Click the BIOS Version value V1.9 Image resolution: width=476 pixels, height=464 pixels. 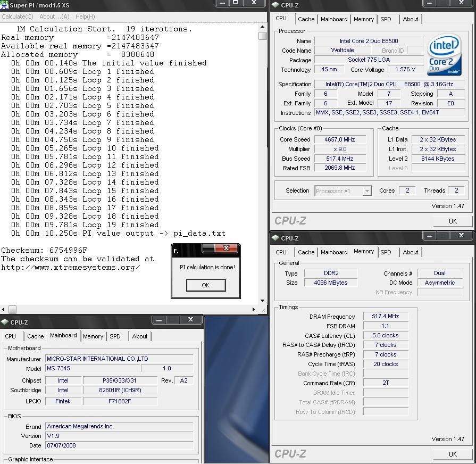pyautogui.click(x=119, y=436)
